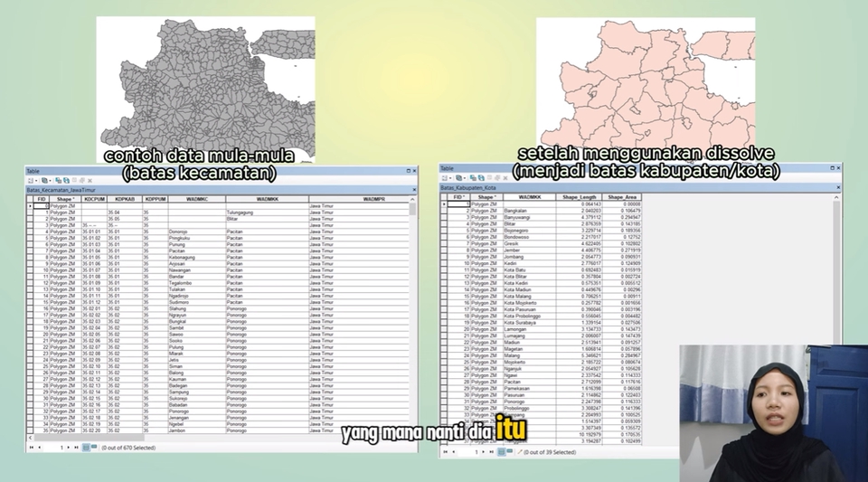Close Batas_Kecamatan_JawaTimur table tab
The width and height of the screenshot is (868, 482).
point(414,190)
